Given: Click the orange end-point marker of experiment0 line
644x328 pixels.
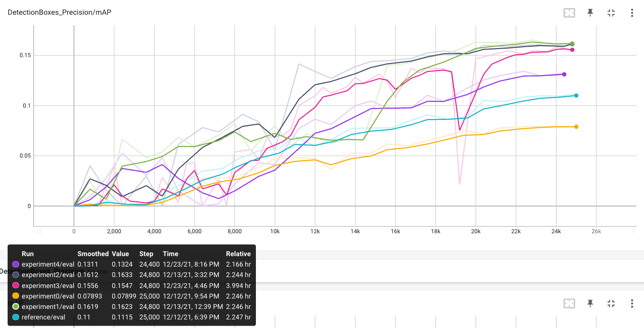Looking at the screenshot, I should (576, 127).
